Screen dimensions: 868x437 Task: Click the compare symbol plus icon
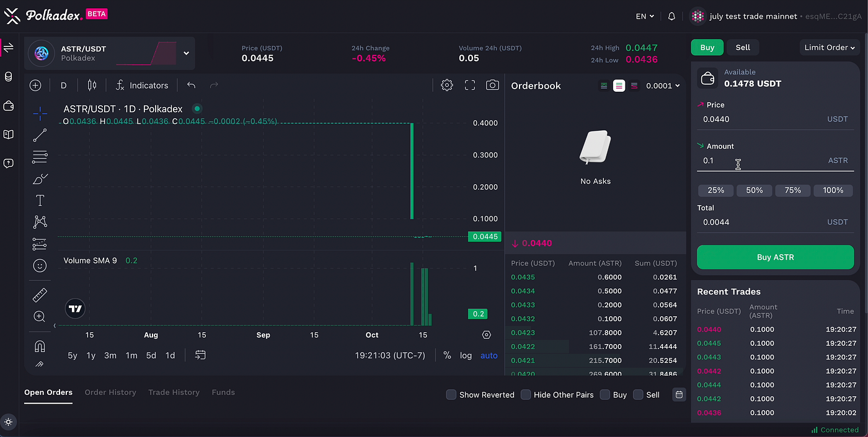[x=35, y=86]
